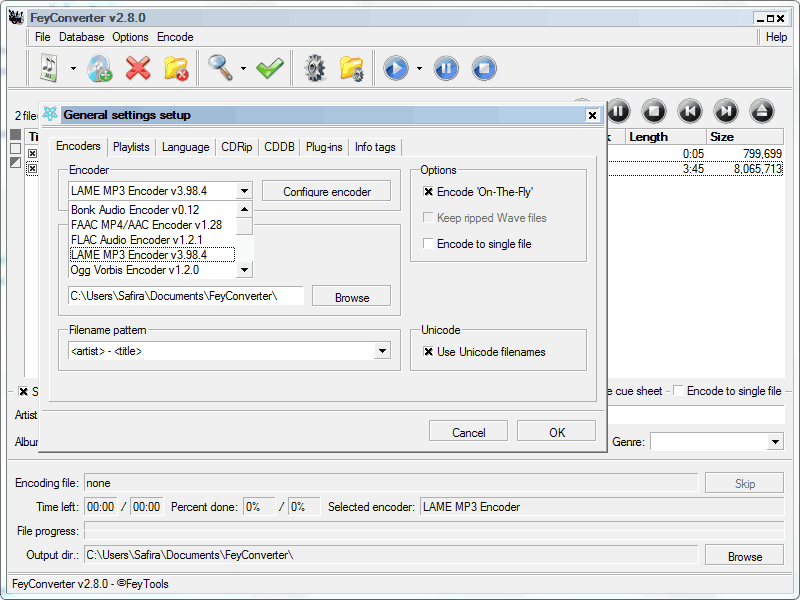Click the diagonal toggle-selection icon beside the joblist

(16, 162)
